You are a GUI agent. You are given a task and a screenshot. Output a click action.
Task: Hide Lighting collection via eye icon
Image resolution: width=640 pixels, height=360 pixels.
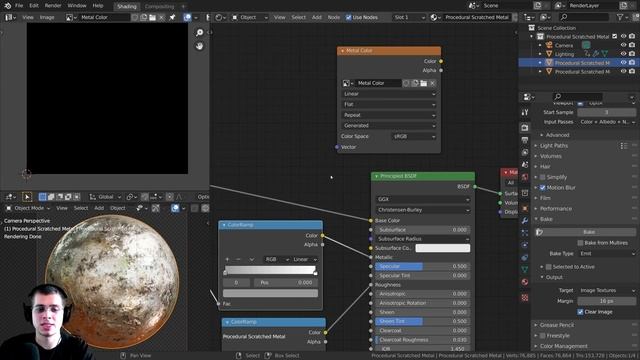[x=623, y=54]
